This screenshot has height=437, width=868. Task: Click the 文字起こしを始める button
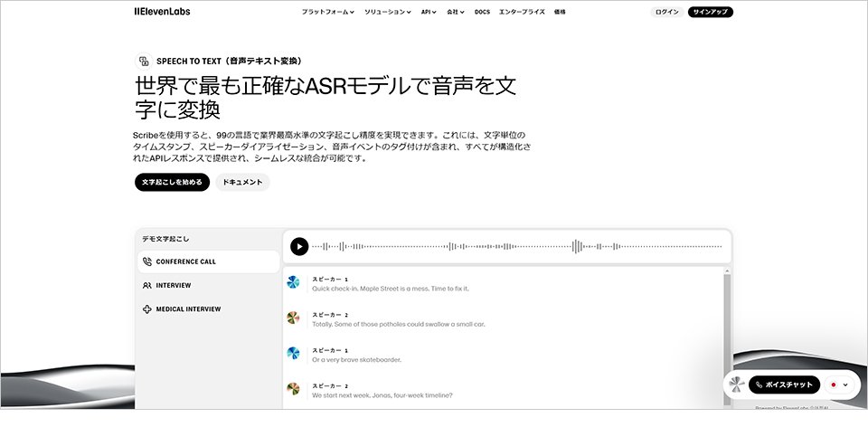point(172,182)
